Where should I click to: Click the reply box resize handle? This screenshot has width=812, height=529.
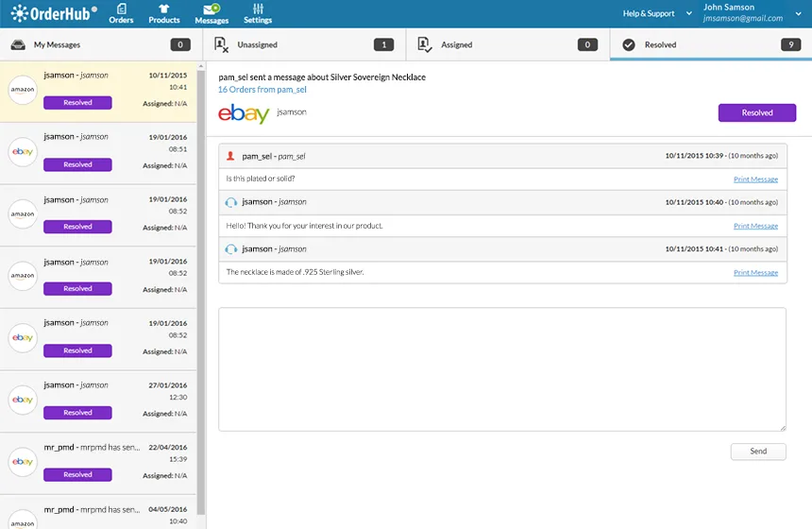pos(783,427)
